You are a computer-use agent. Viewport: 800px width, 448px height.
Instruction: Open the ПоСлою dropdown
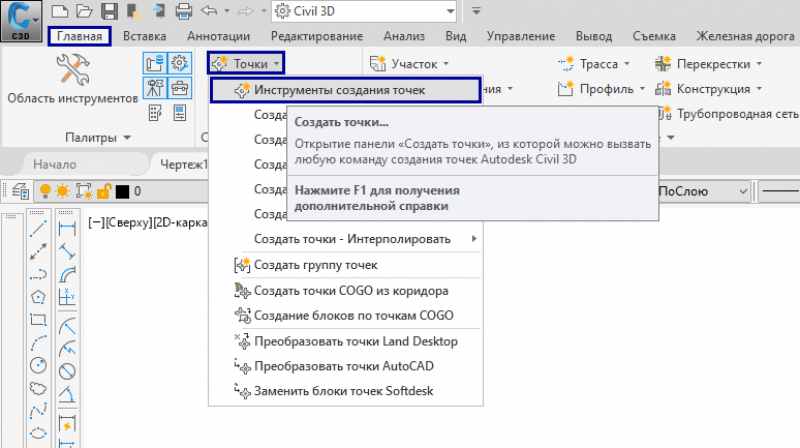click(702, 191)
